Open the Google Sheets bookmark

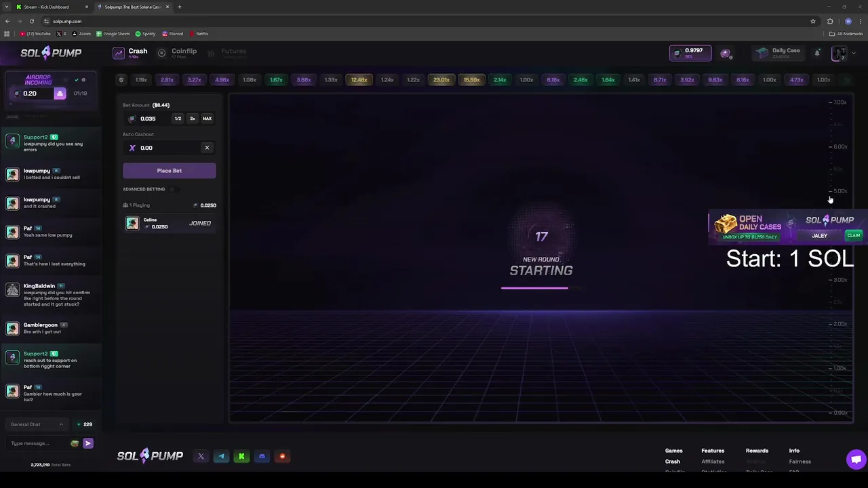pos(113,34)
